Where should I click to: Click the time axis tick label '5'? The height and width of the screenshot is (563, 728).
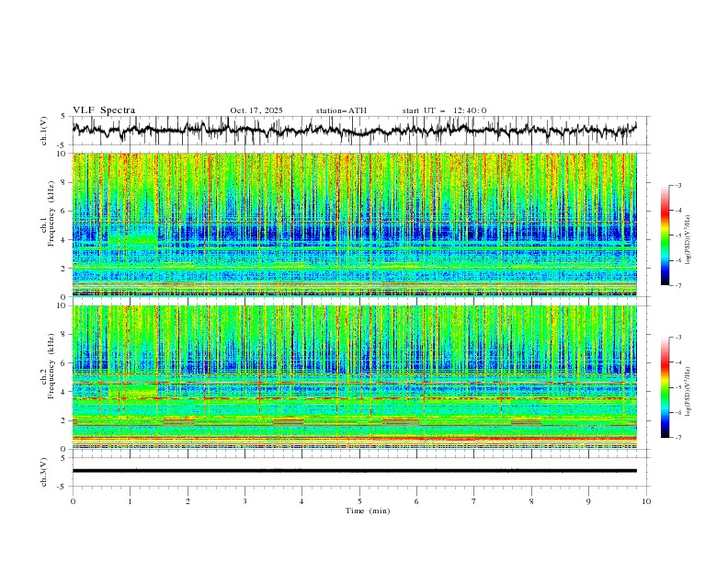(359, 501)
